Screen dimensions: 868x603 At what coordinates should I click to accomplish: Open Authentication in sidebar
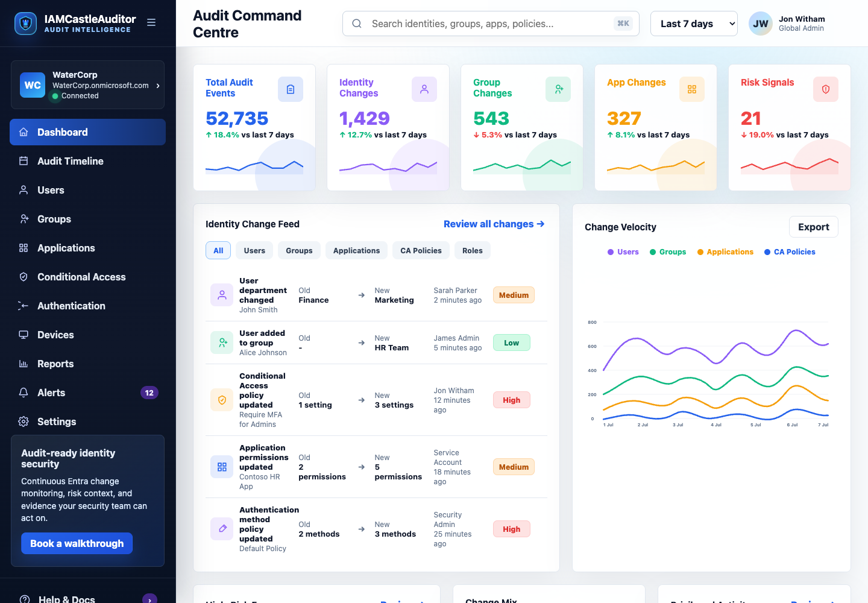click(87, 306)
